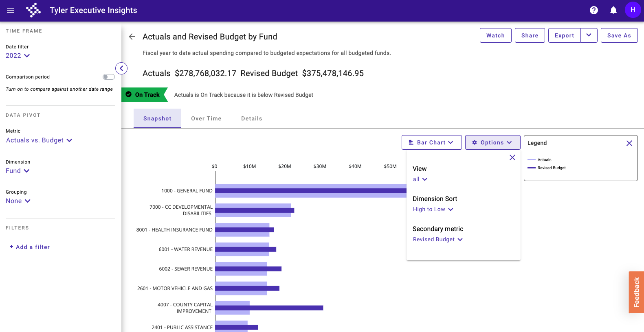Open the Revised Budget secondary metric dropdown
Screen dimensions: 644x332
tap(438, 239)
